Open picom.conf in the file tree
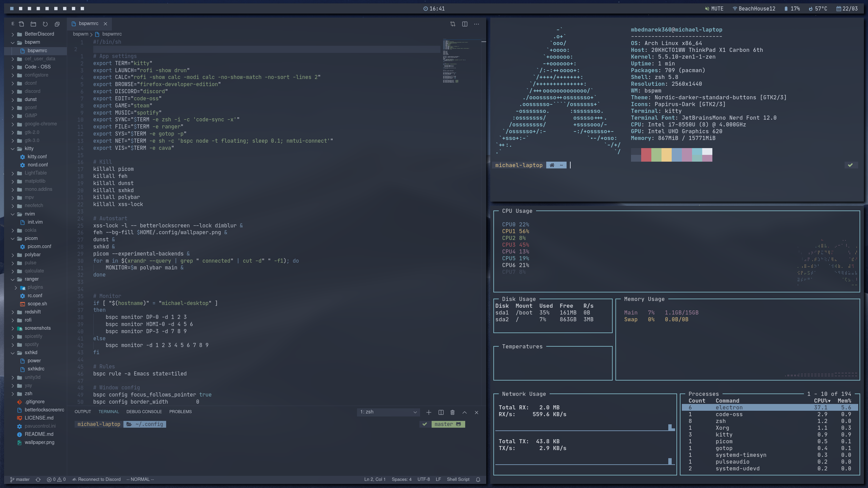Screen dimensions: 868x488 click(39, 246)
